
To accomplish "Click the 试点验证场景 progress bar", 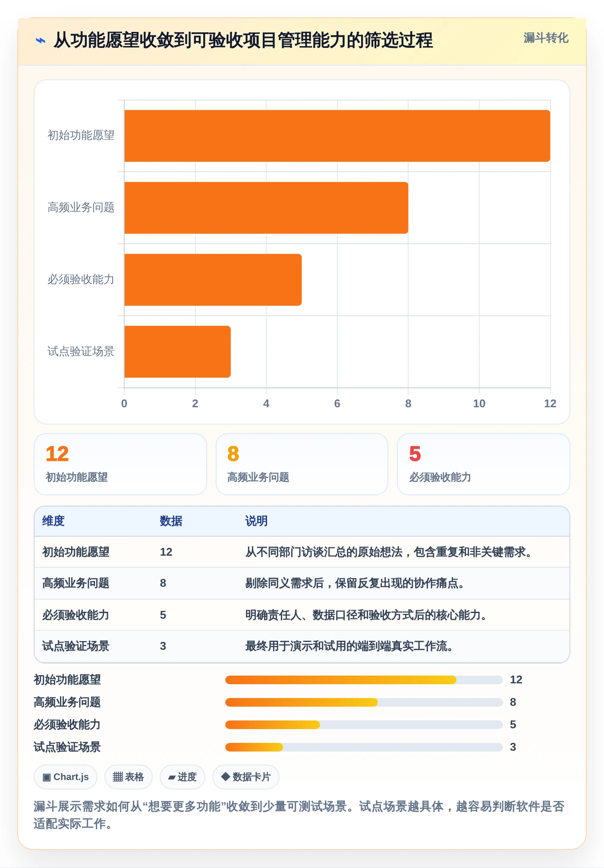I will pos(364,747).
